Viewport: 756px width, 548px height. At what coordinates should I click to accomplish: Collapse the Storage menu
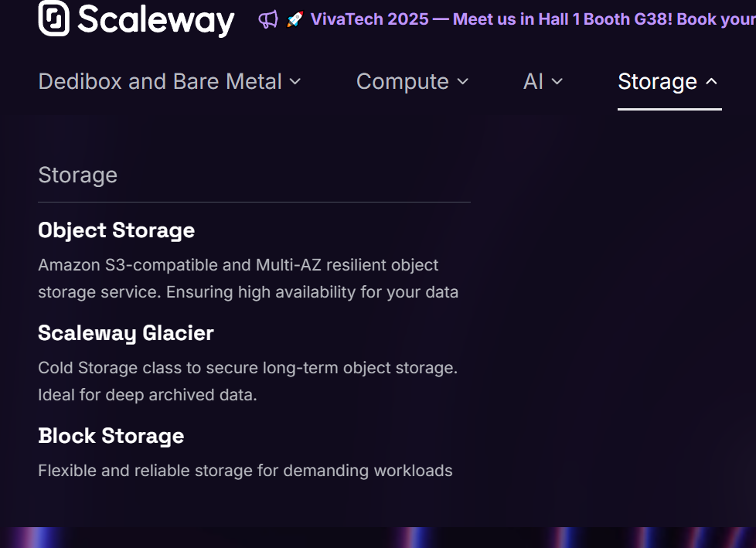pos(668,81)
